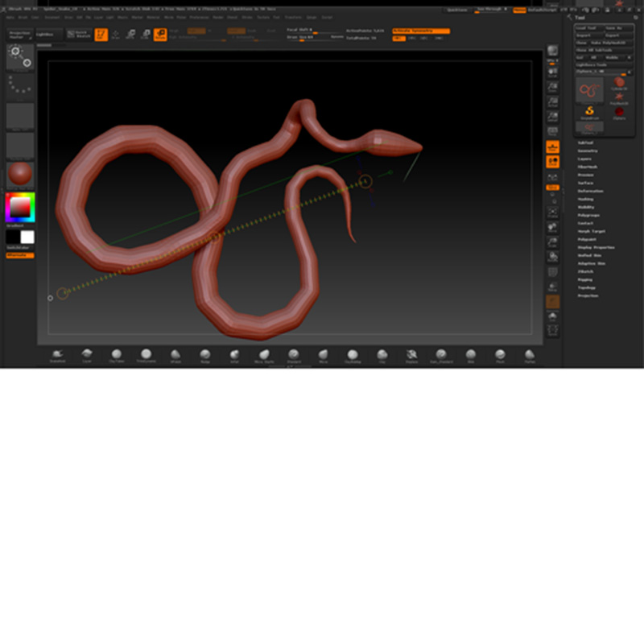Choose the Layer brush in bottom shelf
Screen dimensions: 644x644
click(87, 356)
